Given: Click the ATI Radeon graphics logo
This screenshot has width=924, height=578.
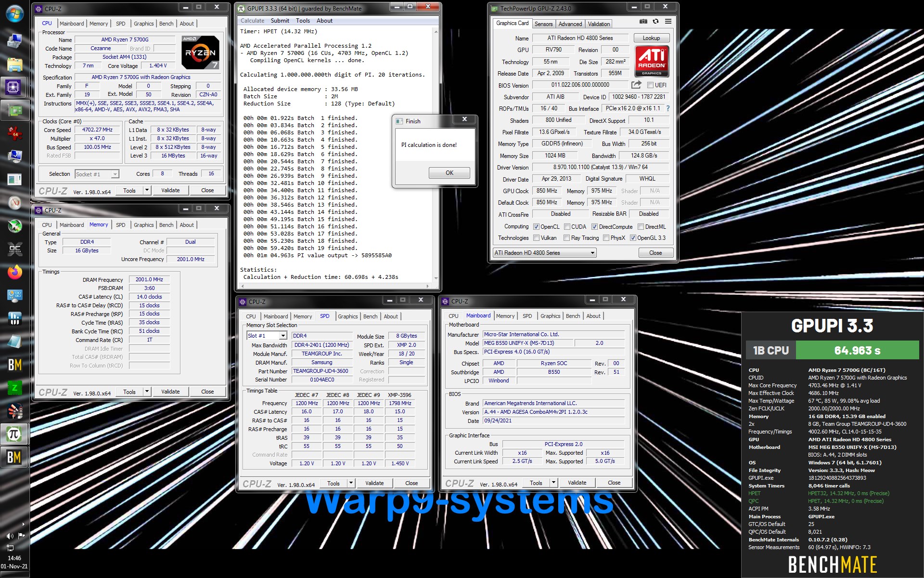Looking at the screenshot, I should tap(652, 61).
